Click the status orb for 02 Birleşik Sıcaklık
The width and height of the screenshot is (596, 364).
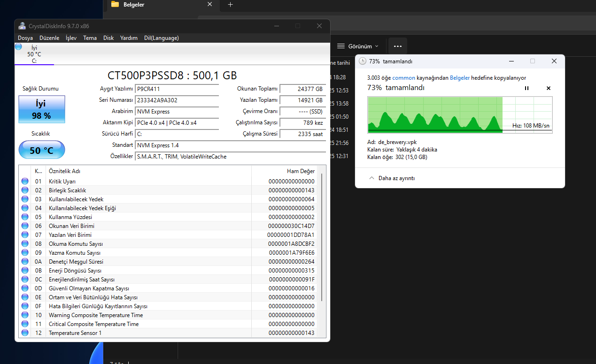coord(25,190)
